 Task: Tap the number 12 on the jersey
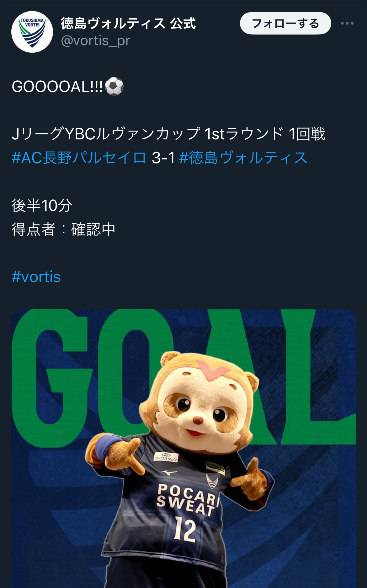point(186,529)
